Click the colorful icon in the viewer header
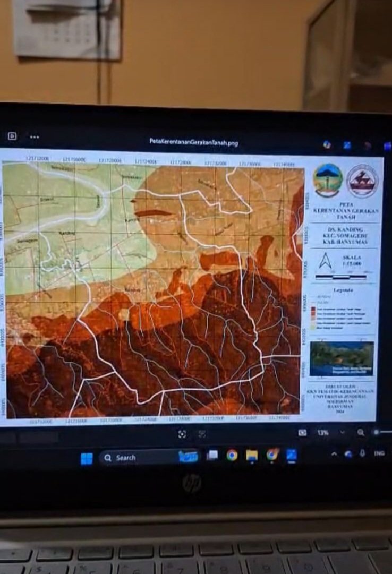The image size is (392, 574). point(327,144)
